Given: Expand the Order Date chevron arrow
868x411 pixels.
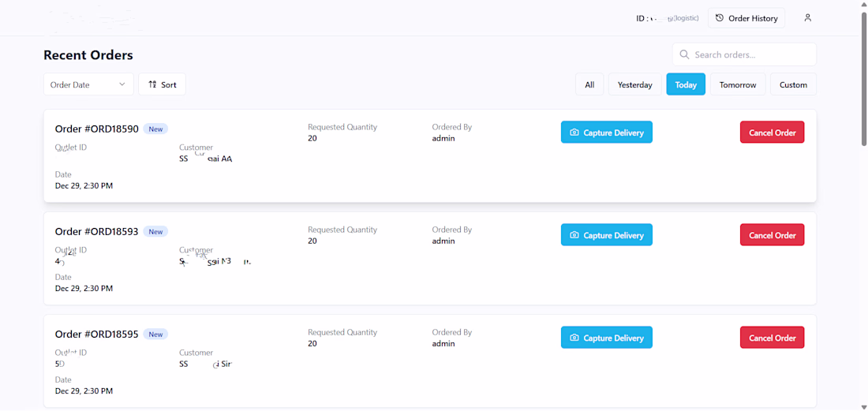Looking at the screenshot, I should (x=122, y=84).
